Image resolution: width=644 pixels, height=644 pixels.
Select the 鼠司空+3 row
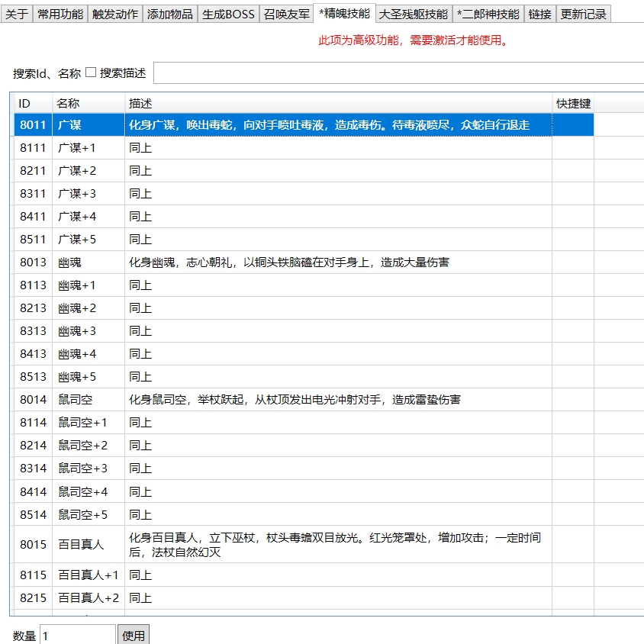click(x=304, y=469)
